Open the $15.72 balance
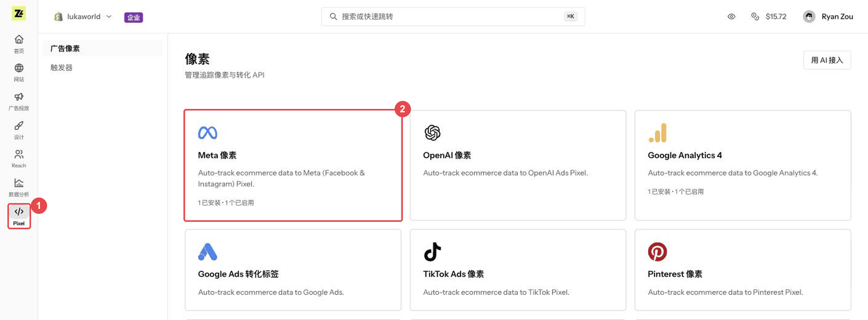 (776, 17)
